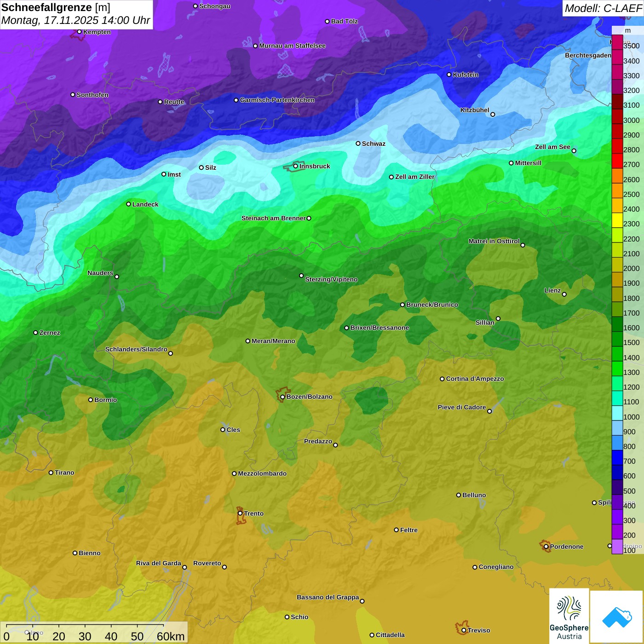This screenshot has width=644, height=644.
Task: Click the Innsbruck city marker
Action: pos(296,166)
